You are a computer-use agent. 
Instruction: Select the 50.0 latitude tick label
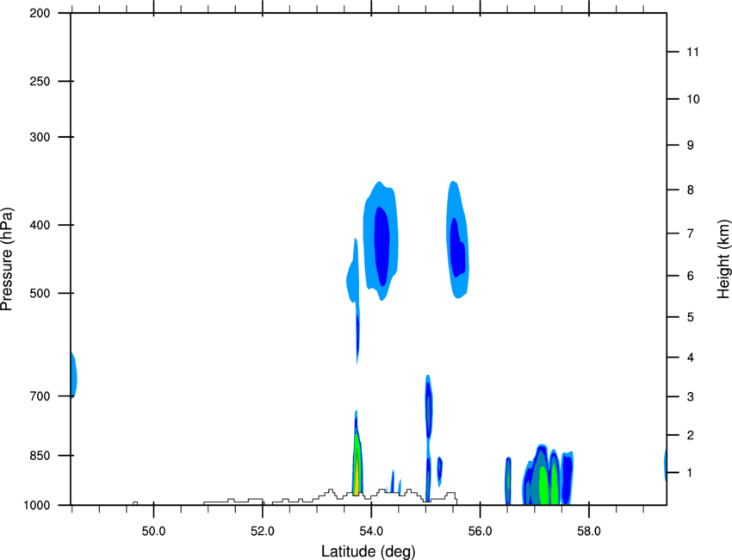pyautogui.click(x=153, y=532)
